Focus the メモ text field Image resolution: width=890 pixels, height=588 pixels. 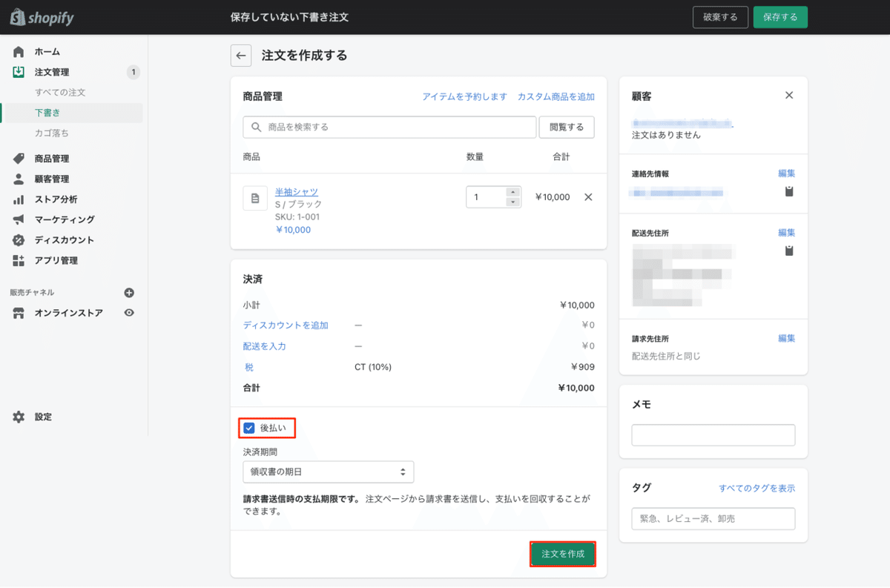tap(713, 435)
